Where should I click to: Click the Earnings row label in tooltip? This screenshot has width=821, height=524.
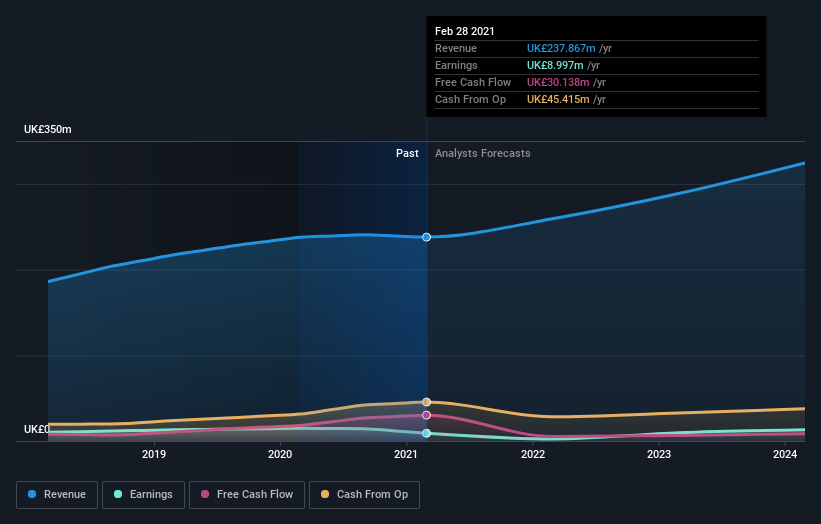(x=456, y=65)
